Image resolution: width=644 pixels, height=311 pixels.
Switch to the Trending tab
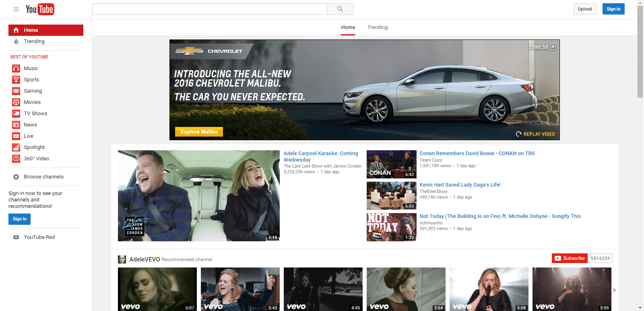coord(378,27)
